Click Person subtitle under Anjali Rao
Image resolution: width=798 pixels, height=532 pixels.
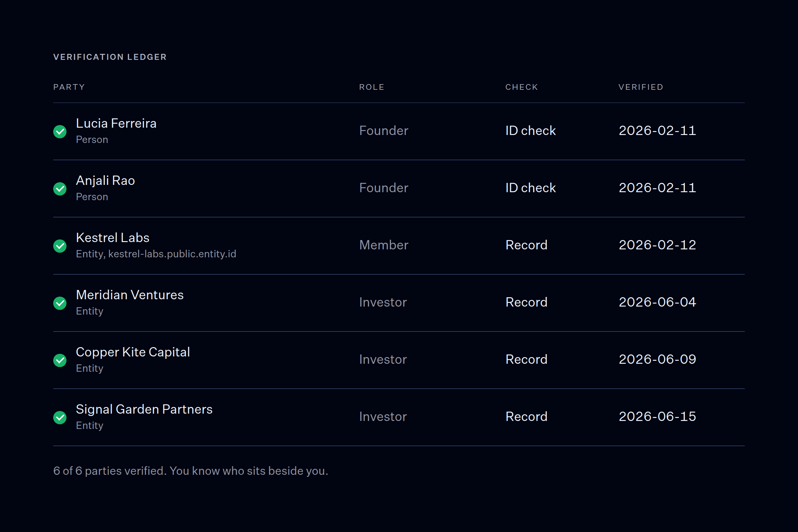pyautogui.click(x=92, y=197)
